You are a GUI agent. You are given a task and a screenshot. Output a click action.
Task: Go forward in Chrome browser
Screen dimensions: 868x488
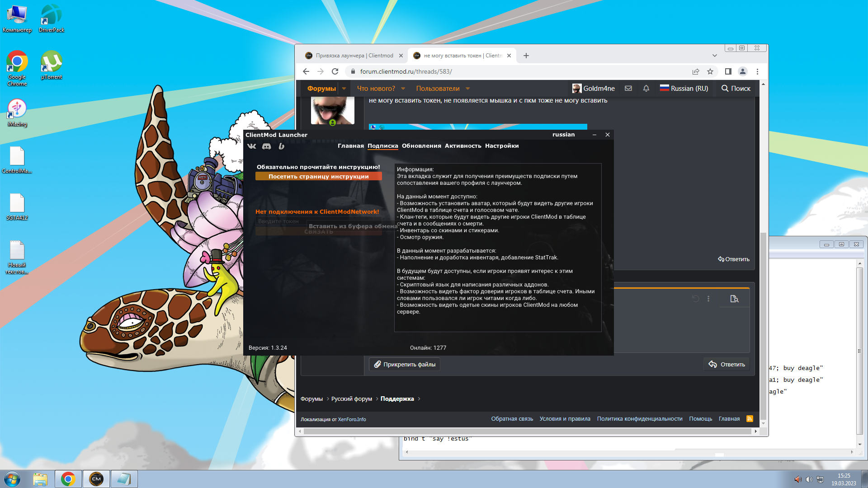pyautogui.click(x=321, y=71)
